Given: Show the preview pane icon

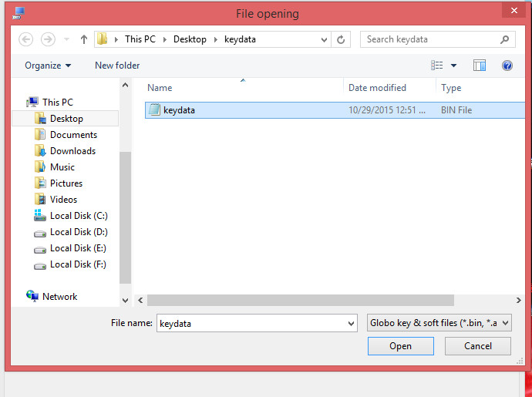Looking at the screenshot, I should [x=479, y=66].
